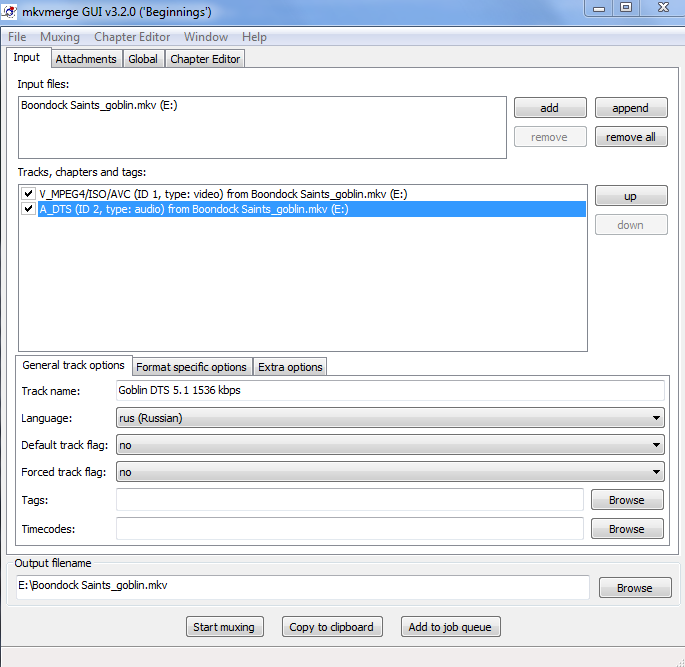Select the Extra options tab
685x667 pixels.
click(290, 367)
